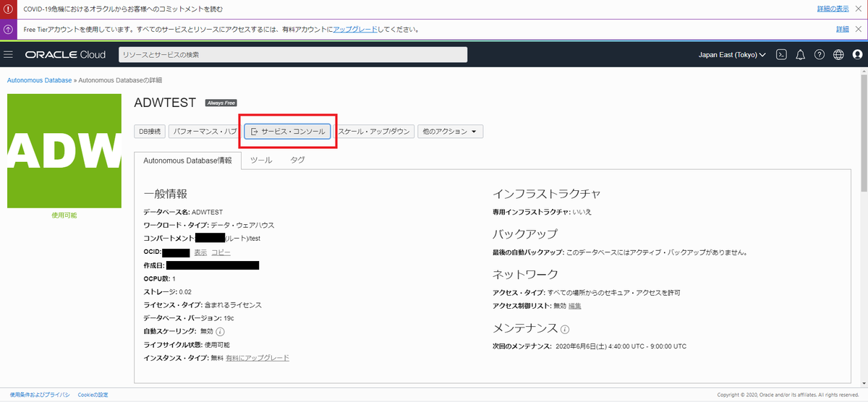Open 使用条件およびプライバシ footer link
The width and height of the screenshot is (868, 402).
(40, 395)
